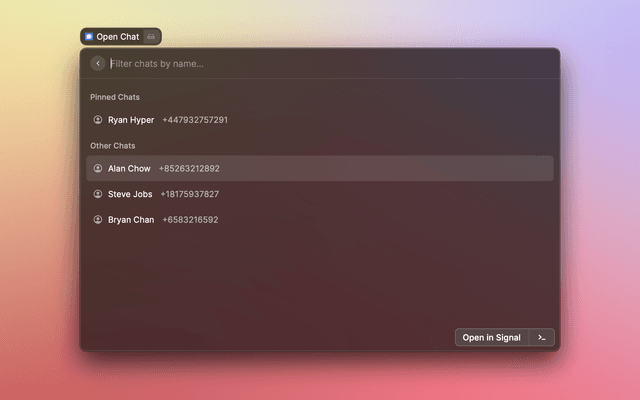The width and height of the screenshot is (640, 400).
Task: Click phone number +447932757291
Action: (x=195, y=120)
